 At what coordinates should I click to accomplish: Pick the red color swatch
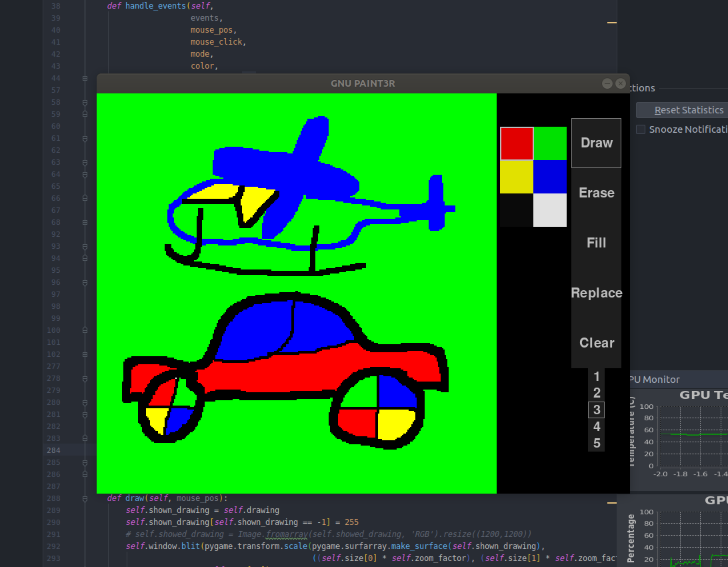click(516, 143)
